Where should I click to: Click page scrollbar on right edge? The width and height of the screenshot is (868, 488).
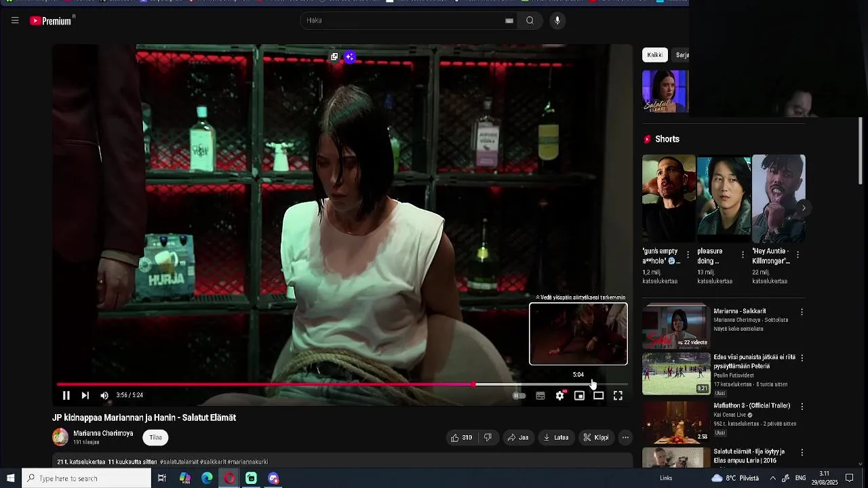[x=861, y=150]
